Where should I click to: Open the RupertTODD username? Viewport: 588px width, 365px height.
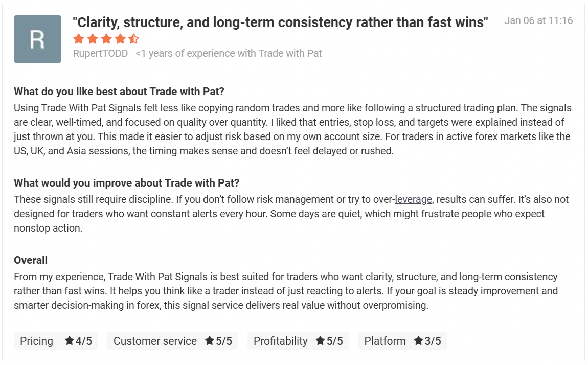pyautogui.click(x=101, y=53)
